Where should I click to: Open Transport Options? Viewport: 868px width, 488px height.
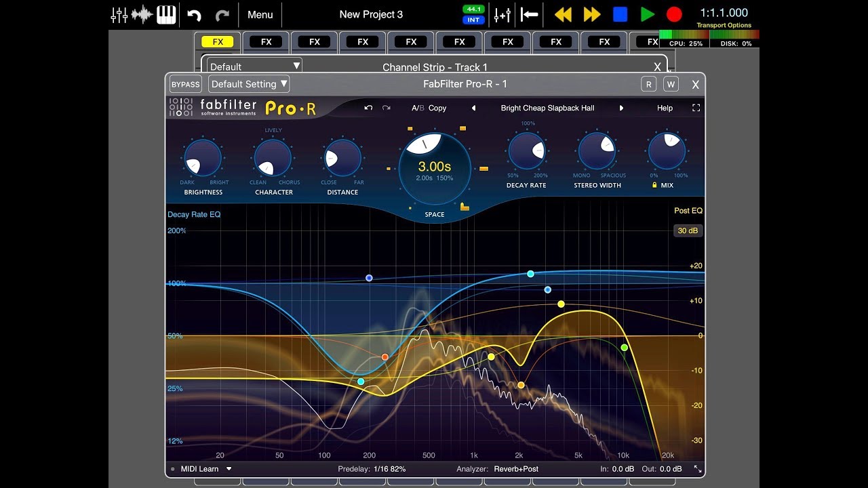(724, 25)
